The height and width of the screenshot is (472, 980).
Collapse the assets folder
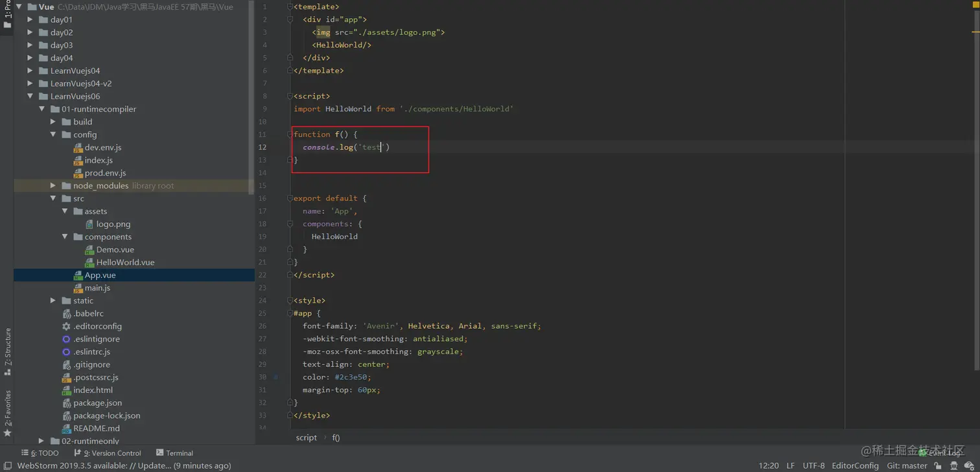[65, 211]
